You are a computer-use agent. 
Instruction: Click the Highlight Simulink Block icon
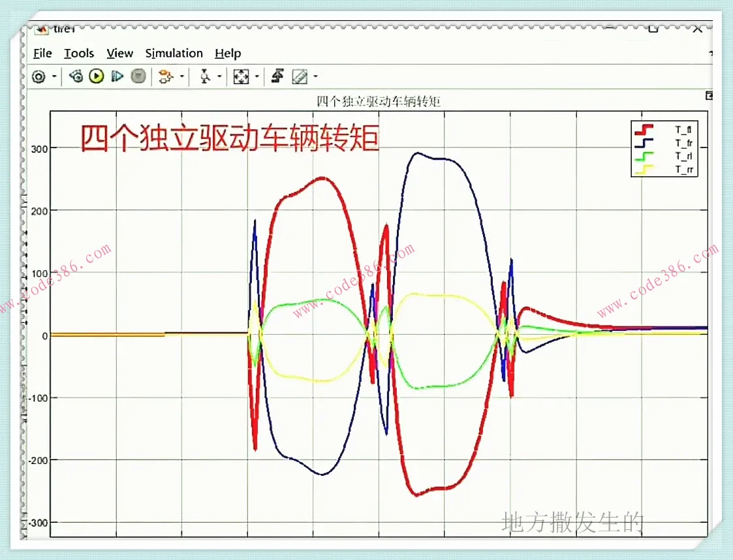point(165,77)
